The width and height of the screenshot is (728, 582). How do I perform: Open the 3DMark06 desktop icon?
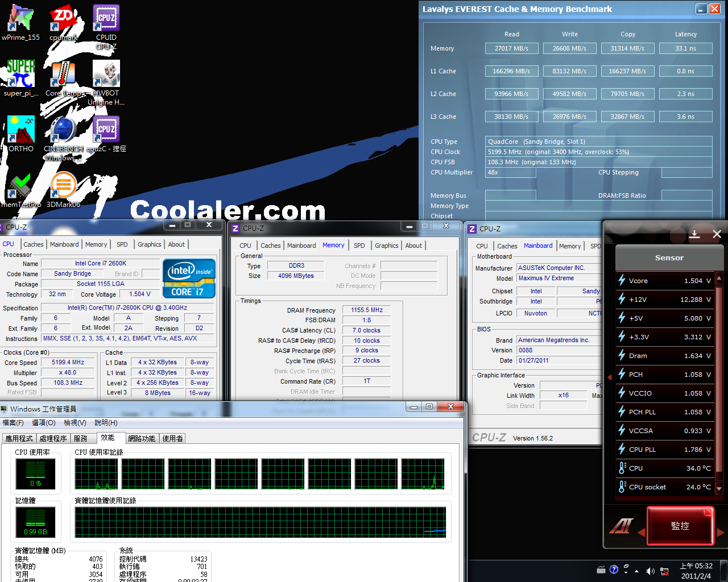point(63,190)
